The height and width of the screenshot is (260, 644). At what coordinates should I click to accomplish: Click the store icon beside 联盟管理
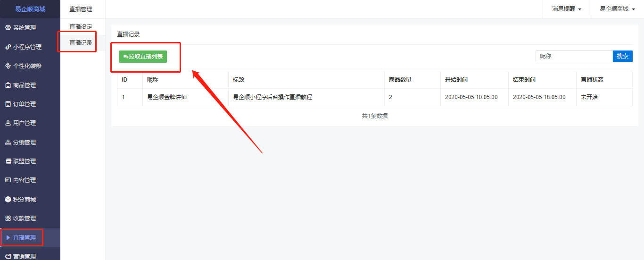tap(8, 161)
